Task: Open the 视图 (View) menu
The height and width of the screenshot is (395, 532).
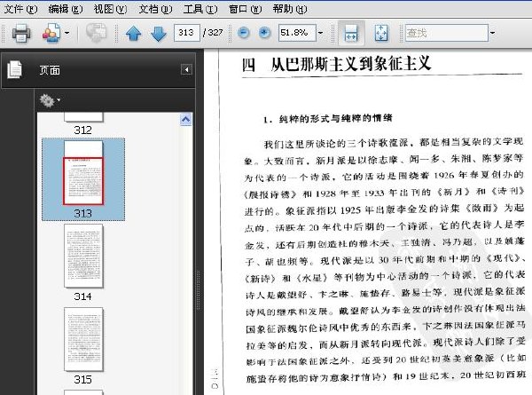Action: pyautogui.click(x=110, y=9)
